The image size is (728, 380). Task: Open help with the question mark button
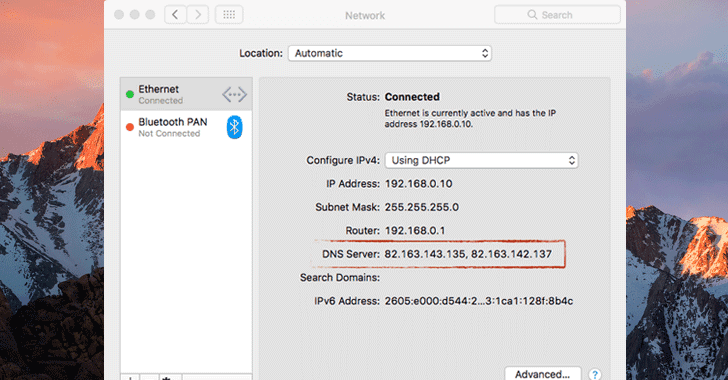point(595,374)
